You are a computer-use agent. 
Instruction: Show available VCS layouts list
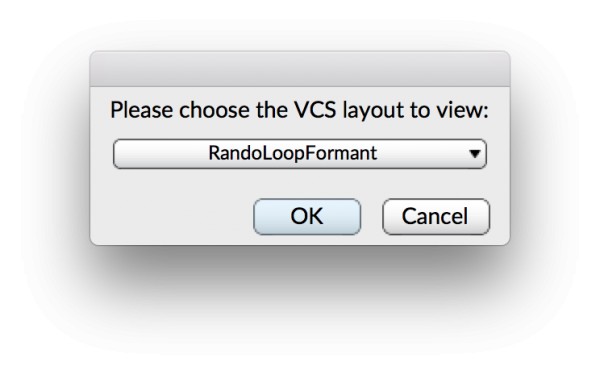[300, 154]
